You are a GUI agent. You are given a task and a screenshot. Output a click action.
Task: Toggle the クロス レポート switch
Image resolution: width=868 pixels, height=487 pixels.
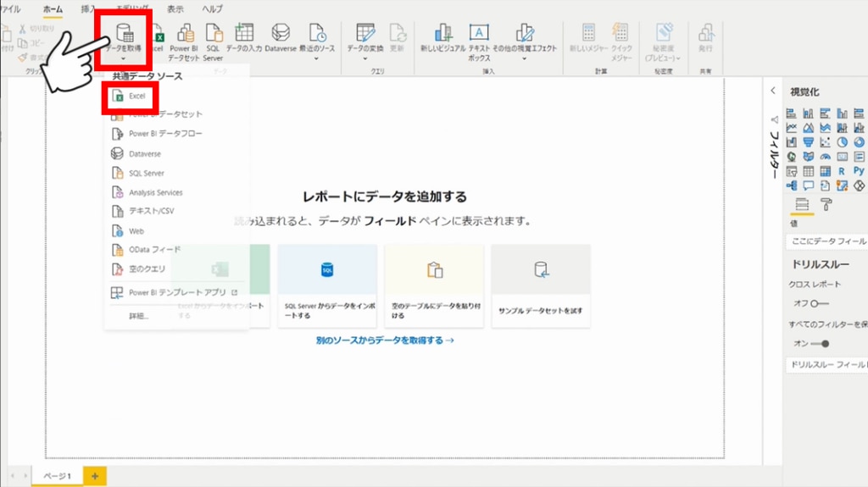point(820,303)
